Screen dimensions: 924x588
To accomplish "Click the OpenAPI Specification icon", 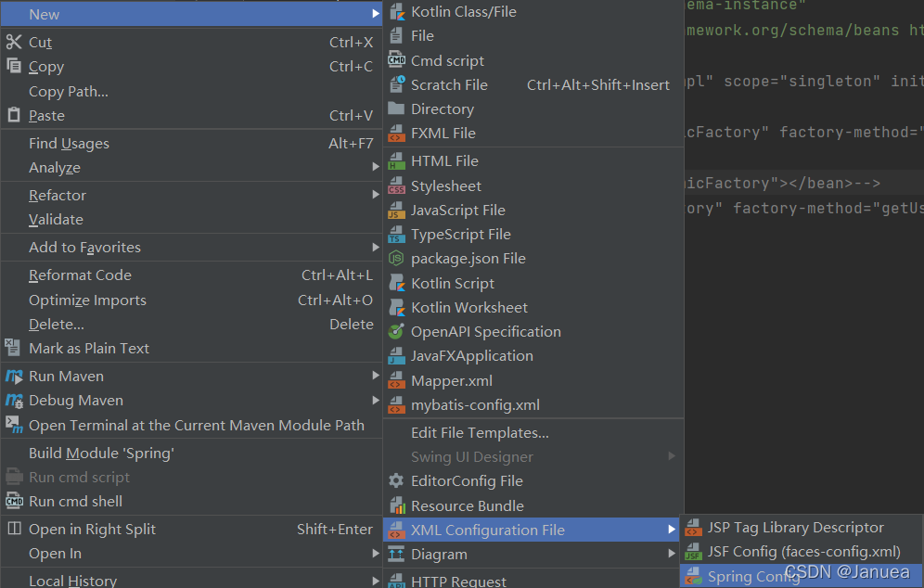I will pyautogui.click(x=396, y=332).
